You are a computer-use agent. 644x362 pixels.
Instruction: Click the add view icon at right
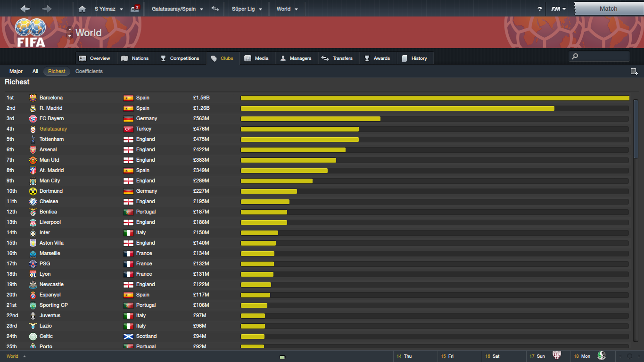[634, 72]
